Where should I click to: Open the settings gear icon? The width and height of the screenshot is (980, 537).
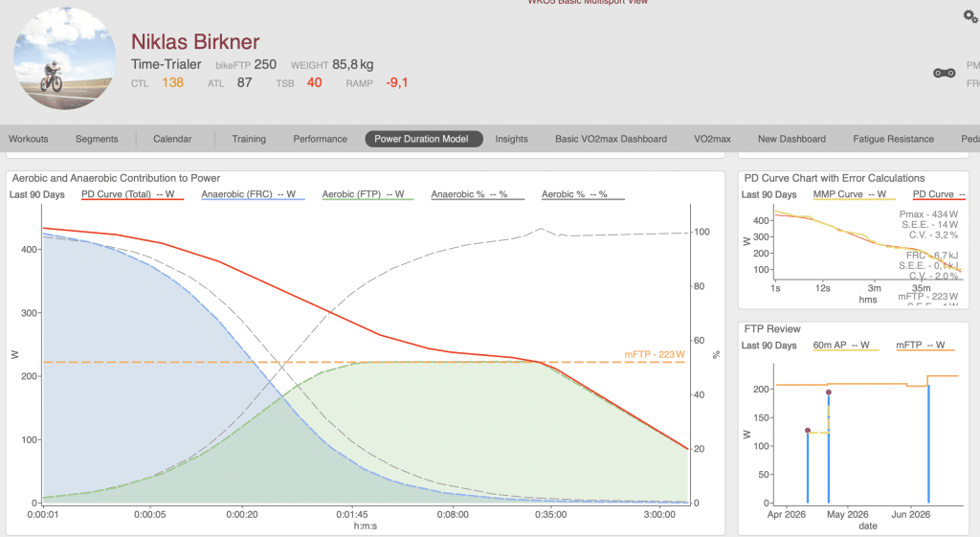[970, 16]
